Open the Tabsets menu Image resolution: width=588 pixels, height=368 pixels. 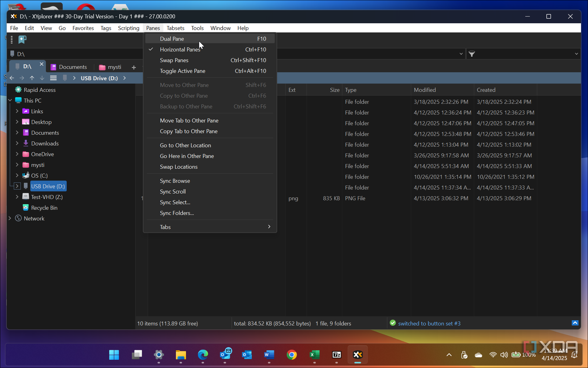click(x=175, y=28)
